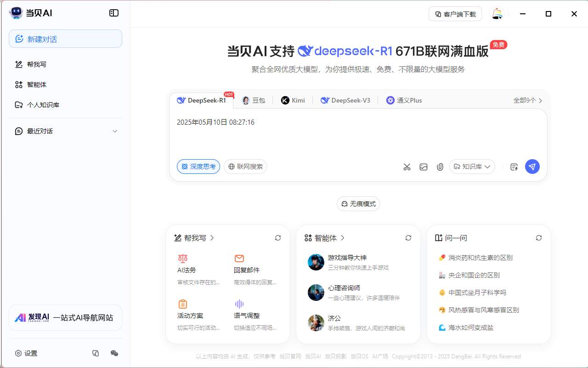The height and width of the screenshot is (368, 588).
Task: Click the scissors screenshot icon
Action: [x=407, y=167]
